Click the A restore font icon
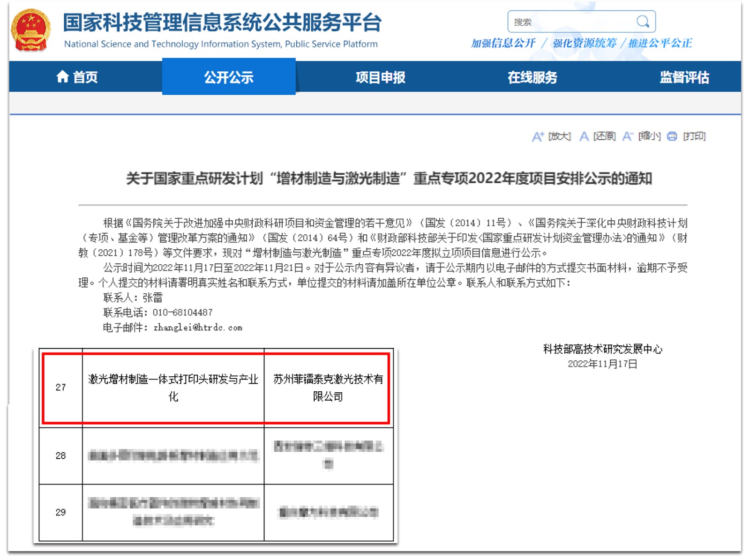 point(584,136)
